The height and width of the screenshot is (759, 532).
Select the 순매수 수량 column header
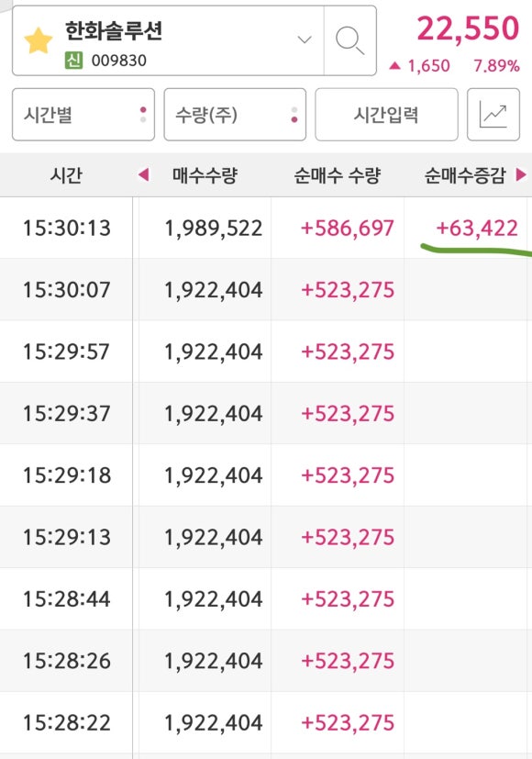pos(338,175)
